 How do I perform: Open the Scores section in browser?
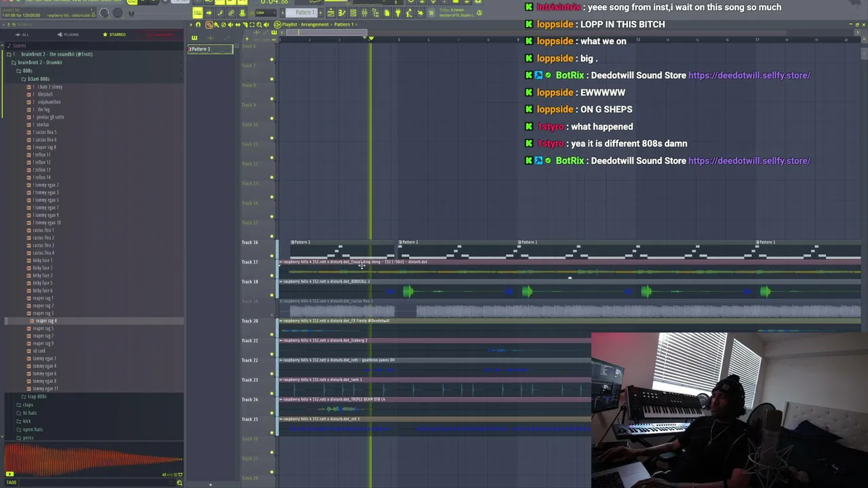point(19,46)
